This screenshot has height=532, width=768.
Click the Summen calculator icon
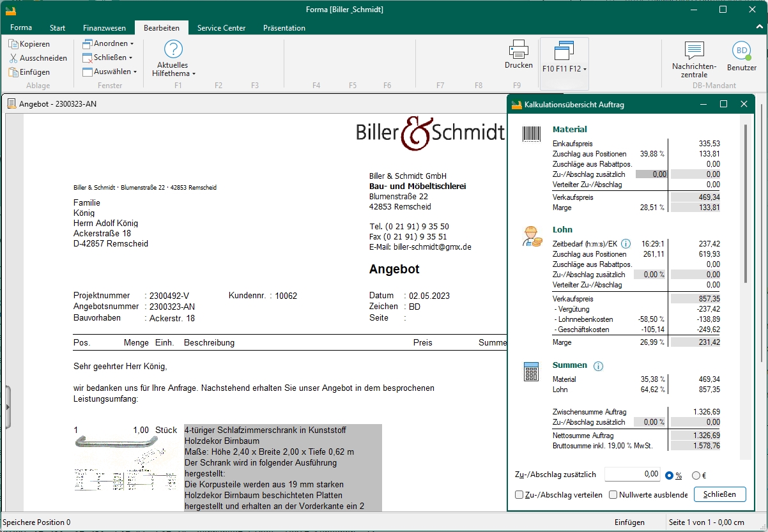point(532,371)
